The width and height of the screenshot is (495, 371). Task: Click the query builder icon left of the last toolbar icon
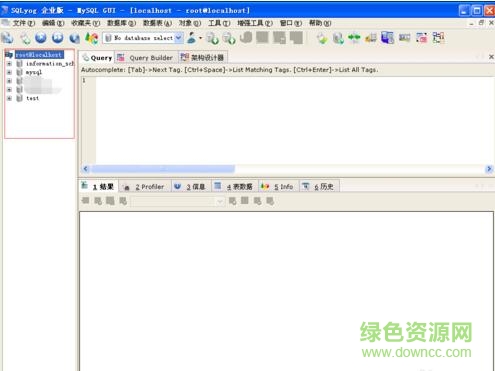coord(422,38)
